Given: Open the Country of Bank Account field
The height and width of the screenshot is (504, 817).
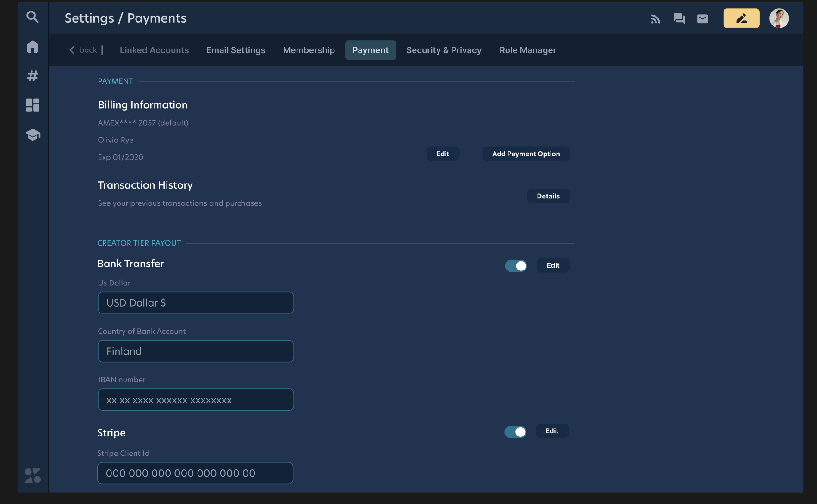Looking at the screenshot, I should coord(196,351).
